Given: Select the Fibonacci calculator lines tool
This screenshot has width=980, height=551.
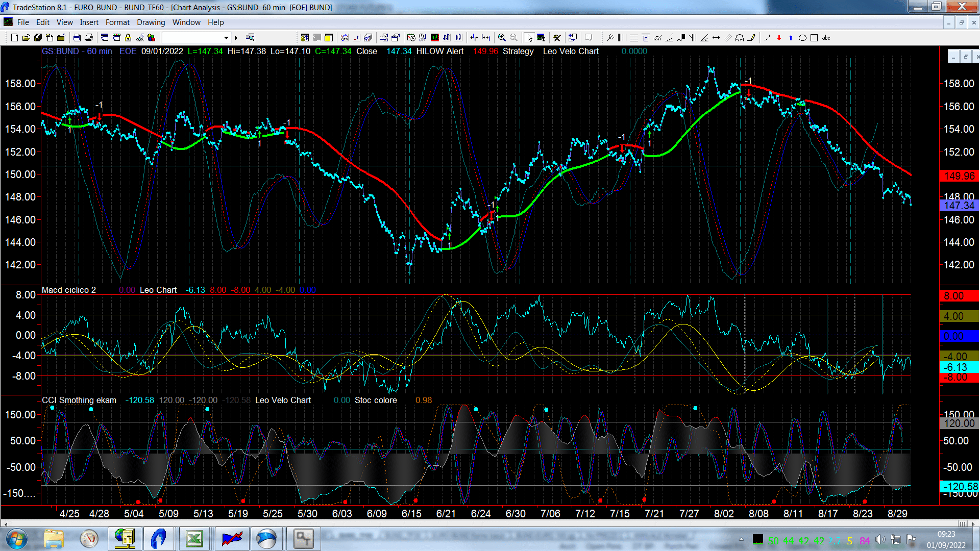Looking at the screenshot, I should click(x=646, y=38).
